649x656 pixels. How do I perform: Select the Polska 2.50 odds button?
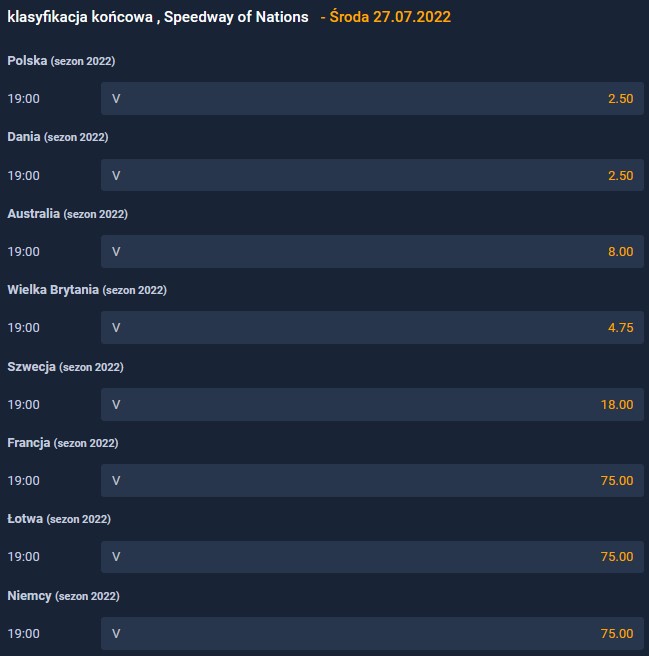(372, 99)
